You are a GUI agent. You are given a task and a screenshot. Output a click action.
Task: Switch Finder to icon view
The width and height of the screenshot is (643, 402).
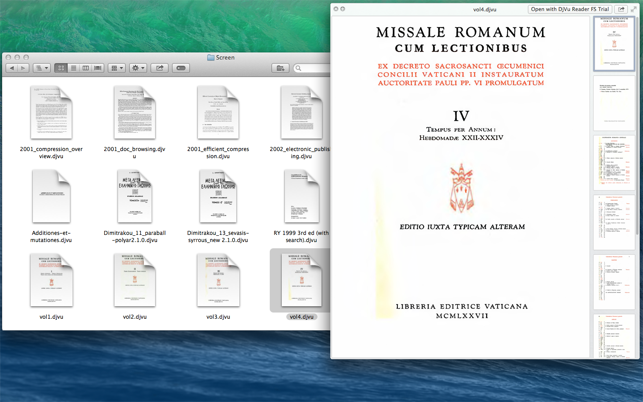61,68
